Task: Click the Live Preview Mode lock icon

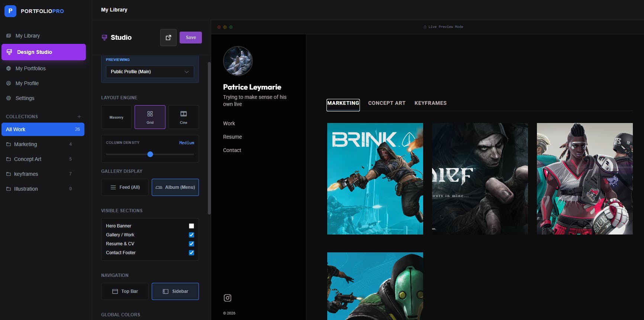Action: pos(425,27)
